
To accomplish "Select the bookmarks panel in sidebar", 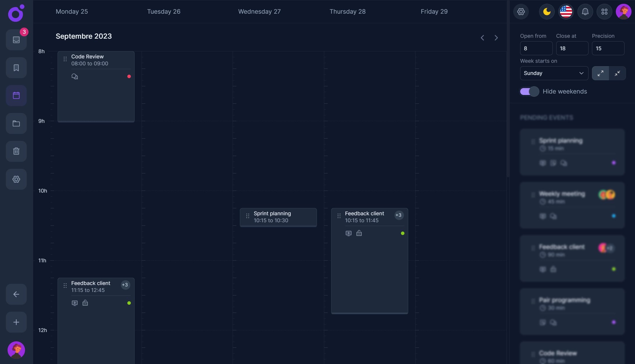I will point(16,68).
